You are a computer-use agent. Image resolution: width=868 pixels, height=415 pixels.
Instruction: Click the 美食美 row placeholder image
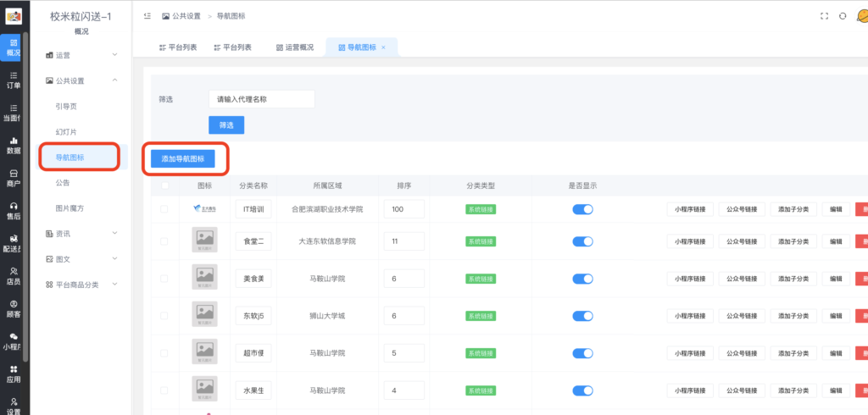coord(204,277)
